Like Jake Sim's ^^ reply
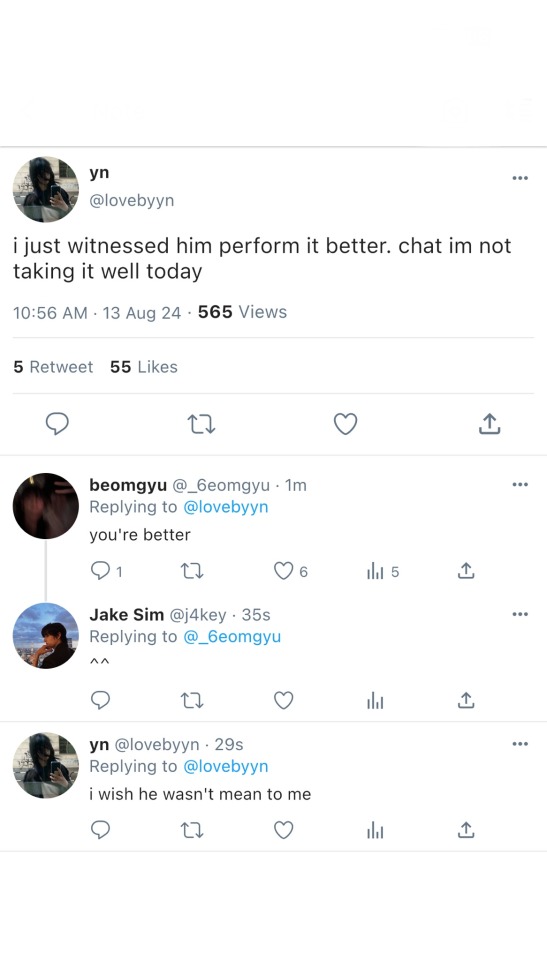 (x=283, y=700)
